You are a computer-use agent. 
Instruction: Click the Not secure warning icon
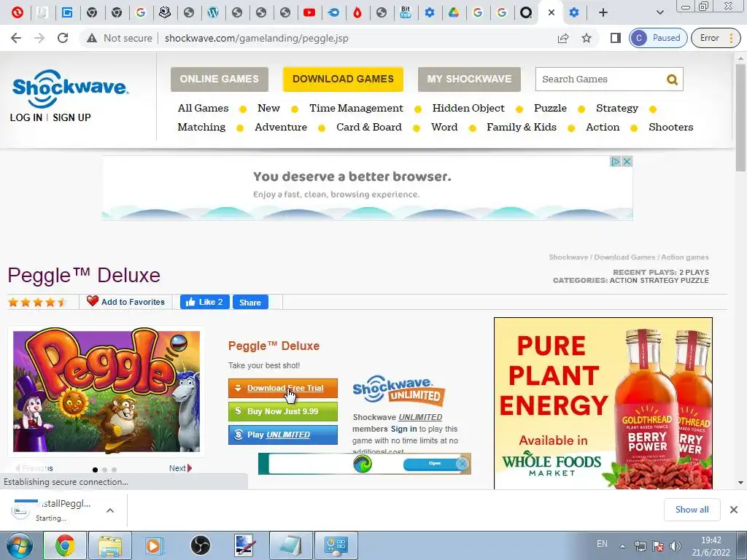click(92, 38)
